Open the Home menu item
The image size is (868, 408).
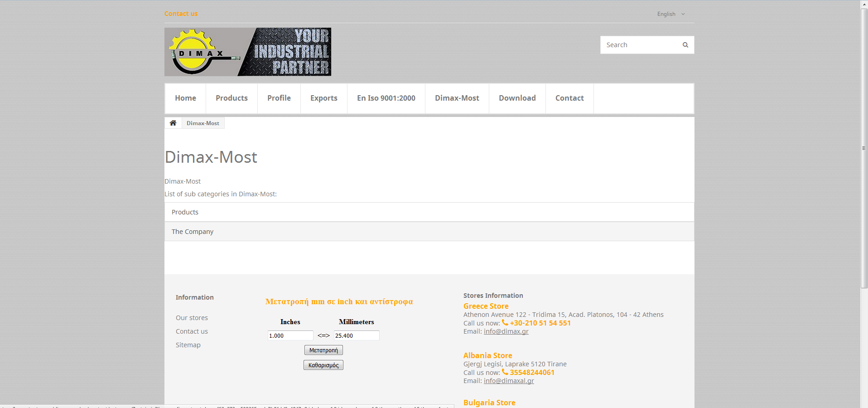pos(186,98)
